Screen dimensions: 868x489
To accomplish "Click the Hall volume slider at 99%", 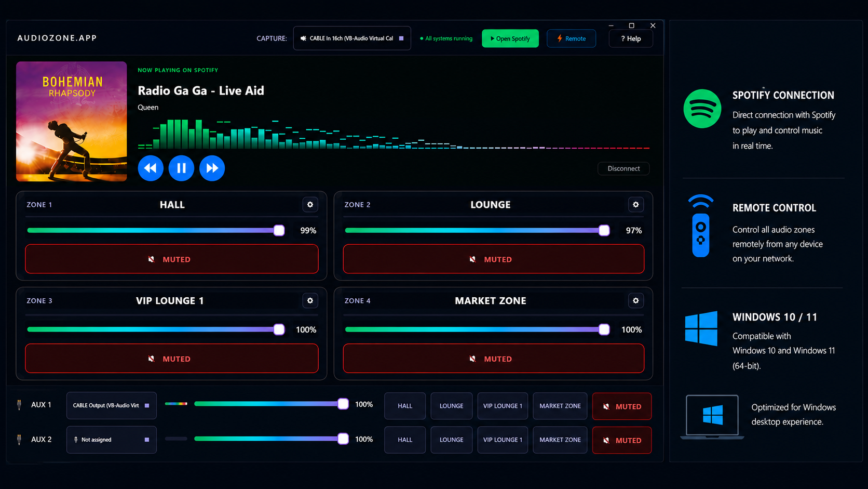I will click(156, 230).
